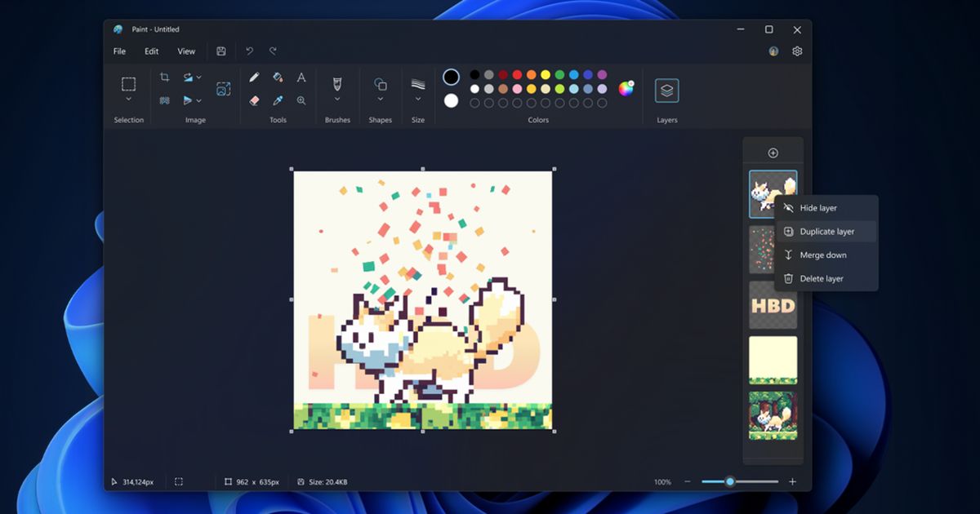Select the forest scene layer thumbnail
This screenshot has height=514, width=980.
(773, 415)
